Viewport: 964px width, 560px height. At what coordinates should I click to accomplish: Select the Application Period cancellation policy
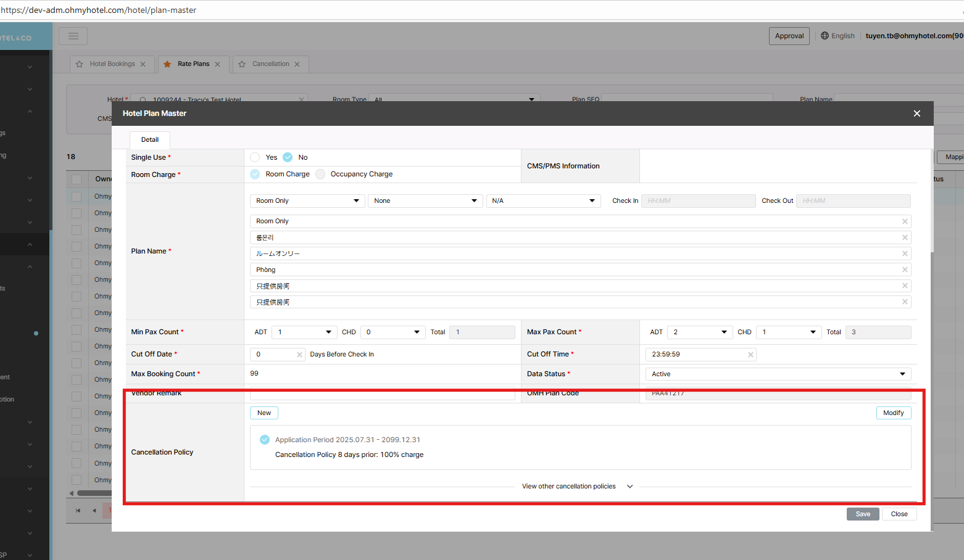pos(265,440)
